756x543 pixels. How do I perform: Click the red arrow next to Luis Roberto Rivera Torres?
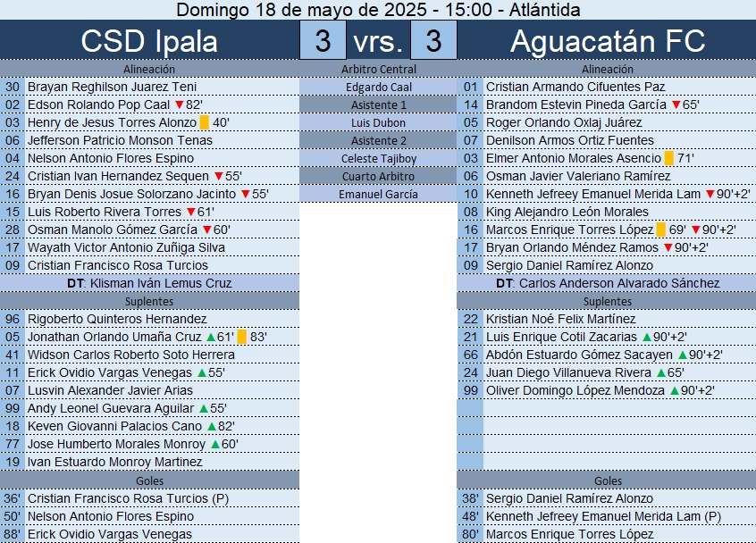(x=190, y=212)
